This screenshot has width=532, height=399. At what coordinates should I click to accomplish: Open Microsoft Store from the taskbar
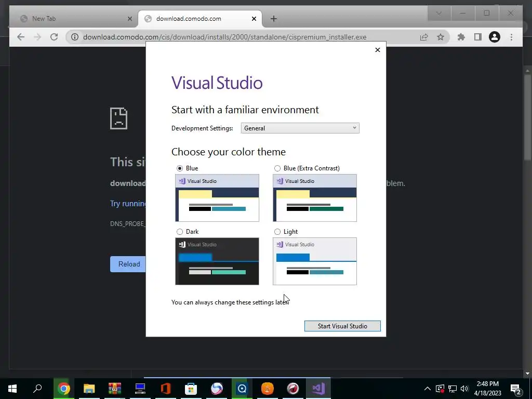click(x=191, y=389)
